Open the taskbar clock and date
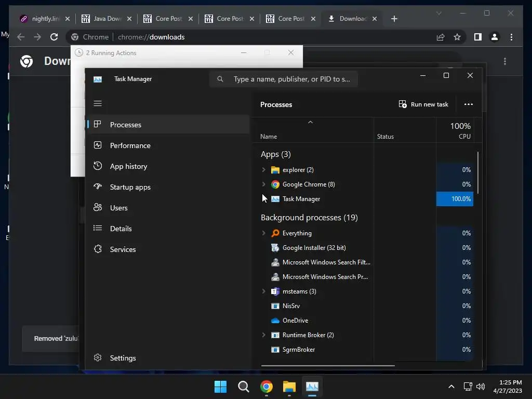This screenshot has height=399, width=532. click(508, 387)
